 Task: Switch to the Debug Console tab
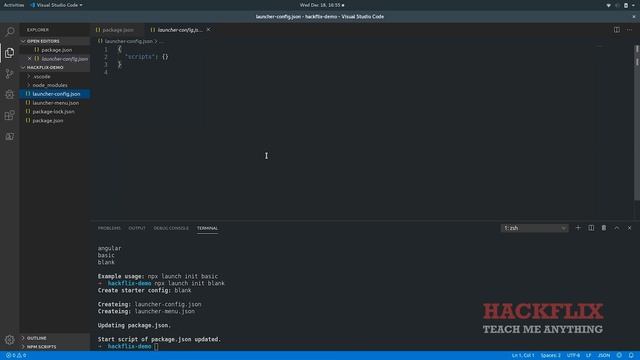pos(171,228)
